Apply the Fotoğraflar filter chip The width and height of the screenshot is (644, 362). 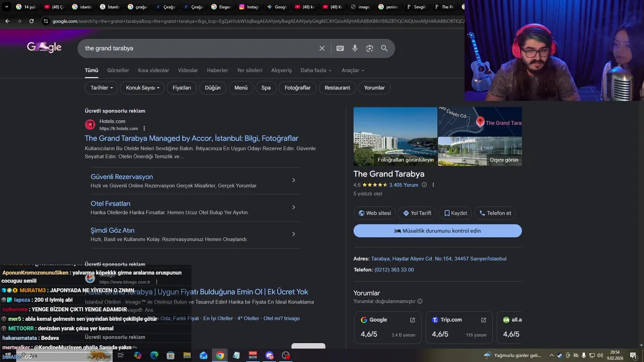tap(297, 88)
